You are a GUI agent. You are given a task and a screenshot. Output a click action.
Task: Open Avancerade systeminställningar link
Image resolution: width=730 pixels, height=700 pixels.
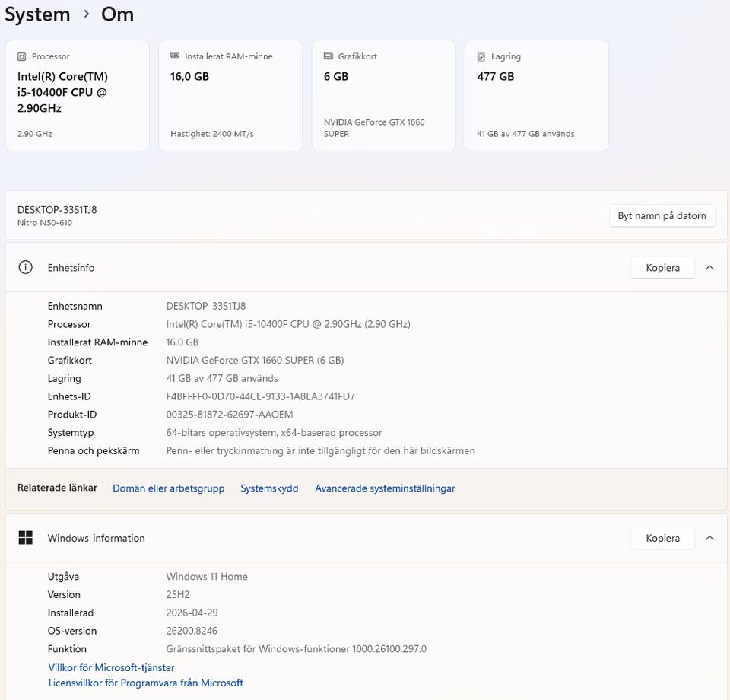[385, 488]
